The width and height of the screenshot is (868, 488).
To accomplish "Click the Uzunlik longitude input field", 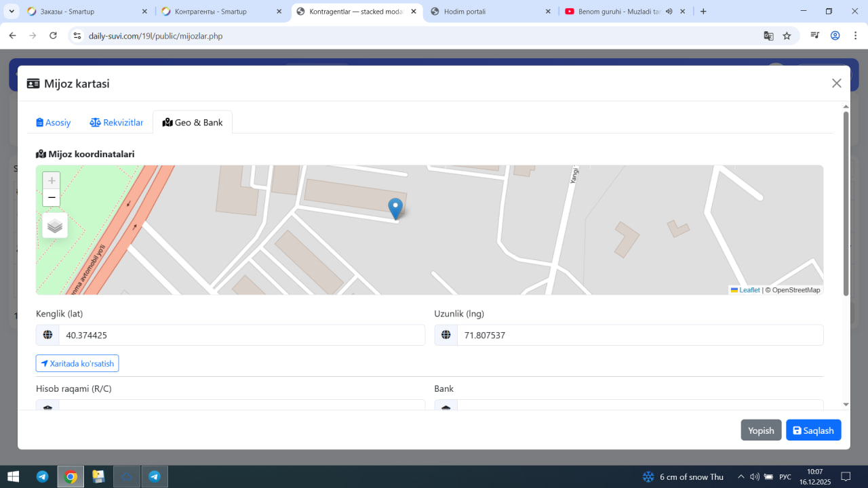I will pyautogui.click(x=639, y=335).
